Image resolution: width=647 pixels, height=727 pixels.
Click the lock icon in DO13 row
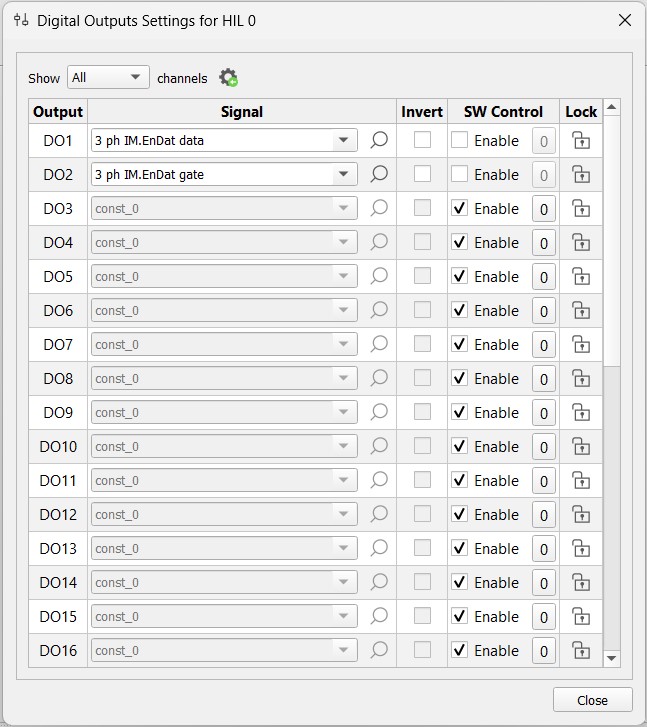pyautogui.click(x=580, y=549)
